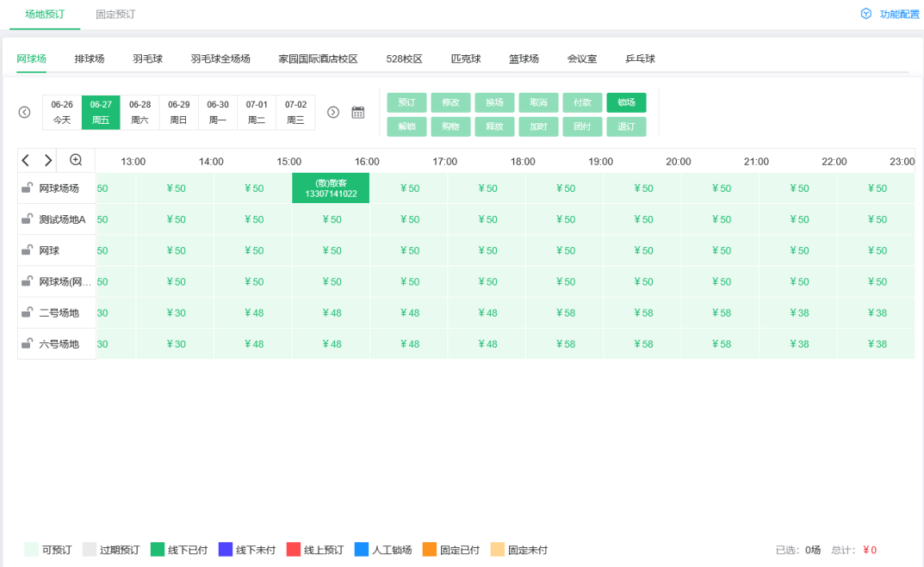The width and height of the screenshot is (924, 567).
Task: Click the left arrow to scroll timeline earlier
Action: coord(25,160)
